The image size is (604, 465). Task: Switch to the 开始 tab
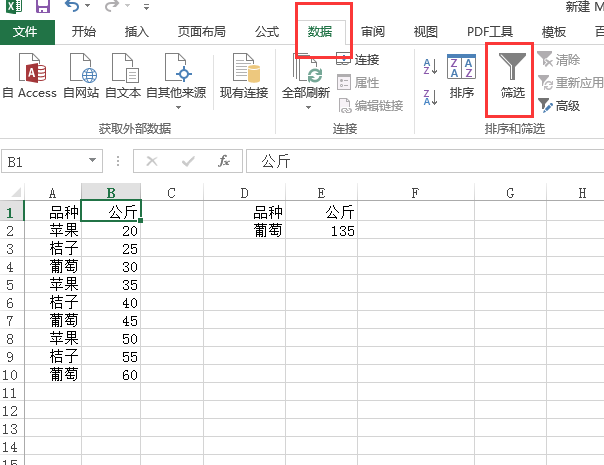click(84, 32)
